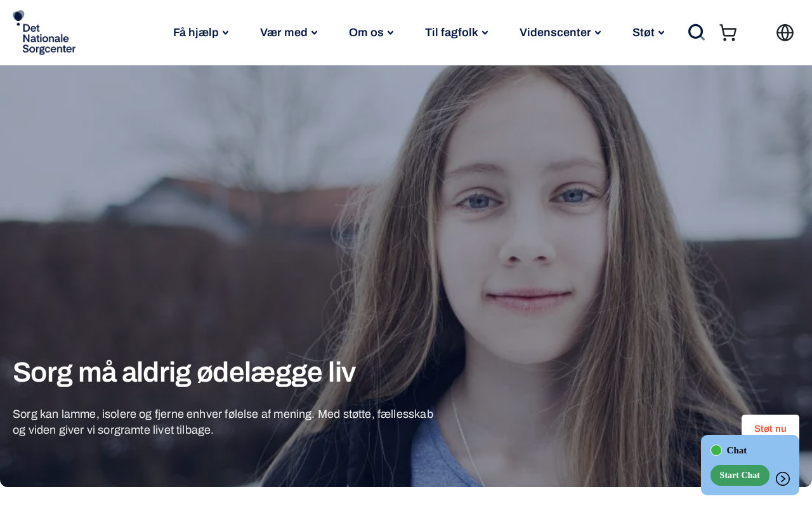Click the Sorg må aldrig ødelægge liv heading
This screenshot has width=812, height=508.
coord(184,372)
